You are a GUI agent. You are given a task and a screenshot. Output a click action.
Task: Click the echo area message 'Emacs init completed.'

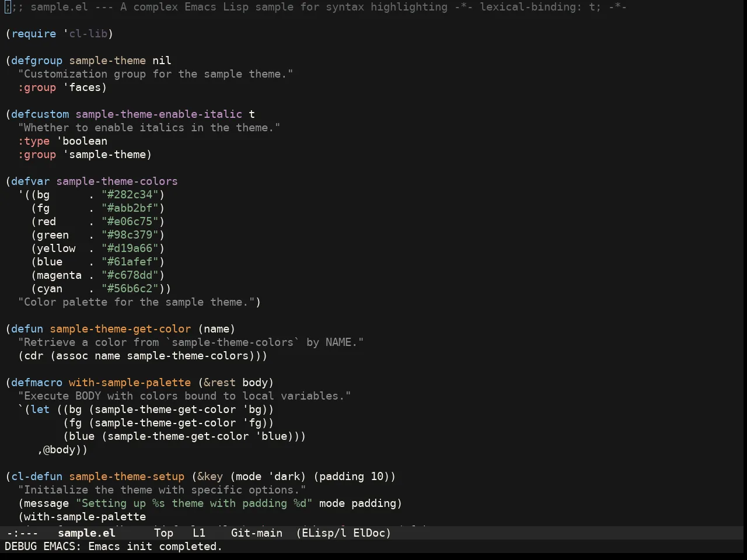click(x=155, y=547)
